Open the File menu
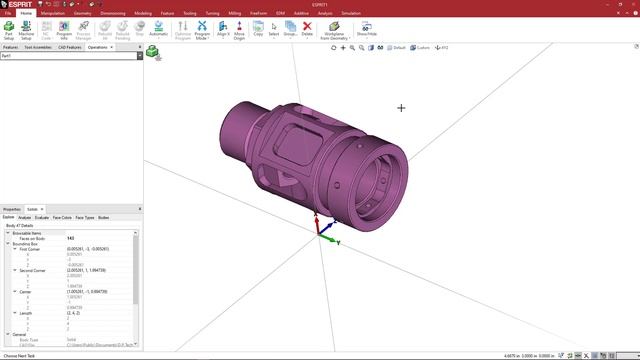The height and width of the screenshot is (360, 640). [x=8, y=13]
